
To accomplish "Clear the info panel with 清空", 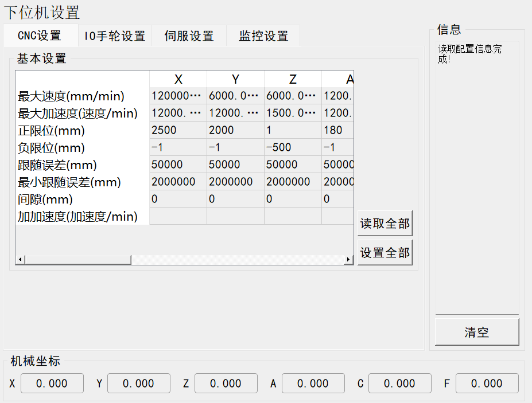I will point(476,332).
